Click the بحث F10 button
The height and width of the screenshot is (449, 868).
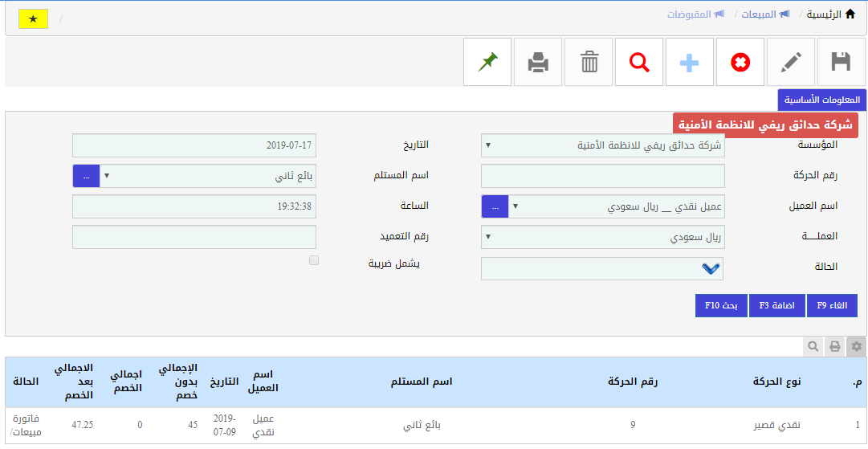coord(722,306)
